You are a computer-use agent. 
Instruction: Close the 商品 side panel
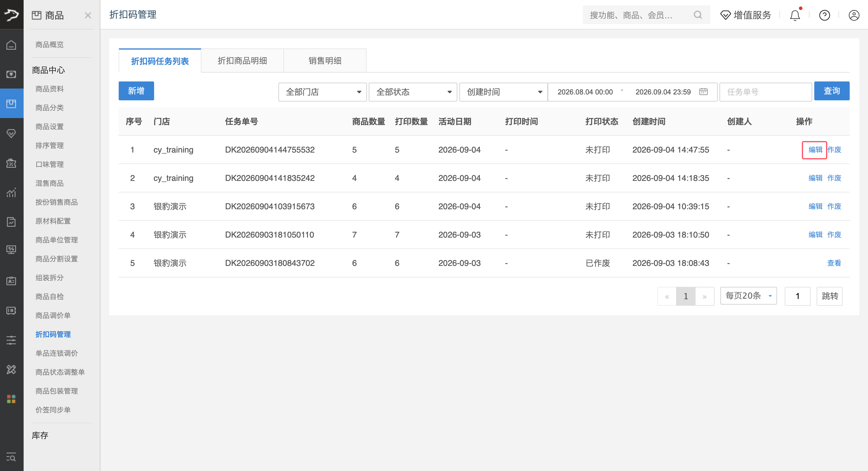(x=88, y=15)
